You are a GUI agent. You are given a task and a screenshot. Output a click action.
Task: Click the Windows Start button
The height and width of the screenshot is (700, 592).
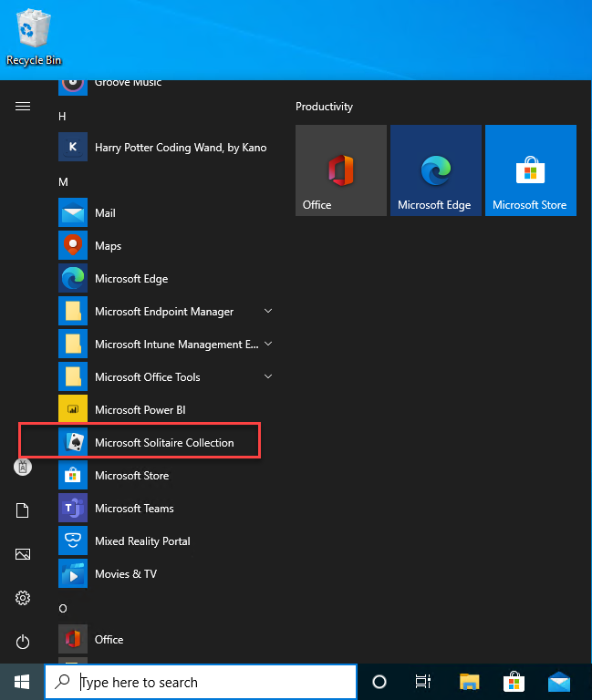click(22, 682)
